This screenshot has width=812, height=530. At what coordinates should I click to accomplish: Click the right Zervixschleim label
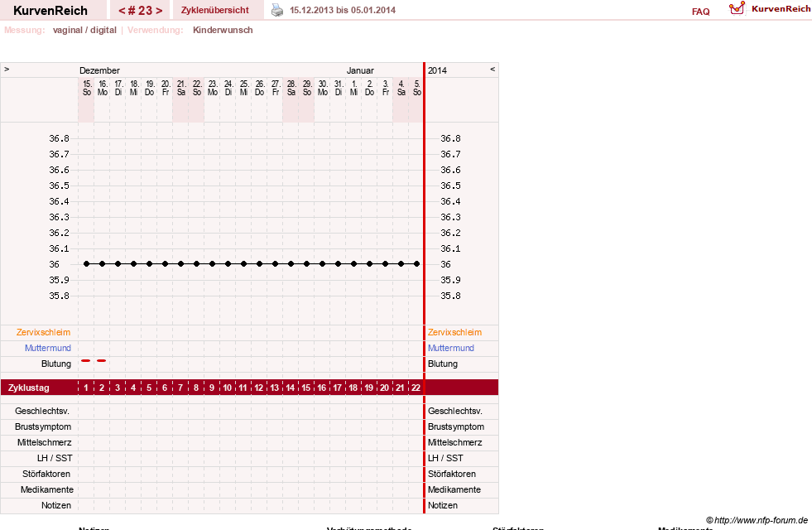click(x=454, y=332)
